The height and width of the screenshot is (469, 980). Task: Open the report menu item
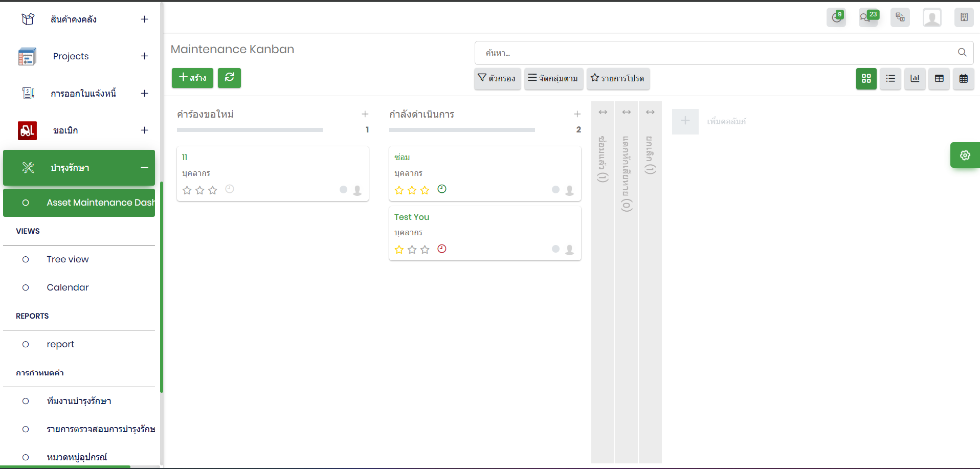coord(60,344)
